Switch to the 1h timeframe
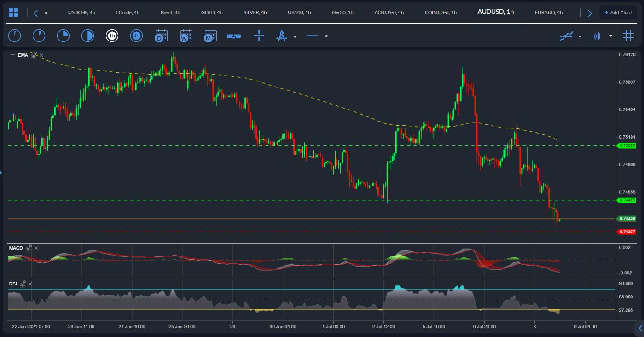Image resolution: width=644 pixels, height=337 pixels. click(x=112, y=35)
